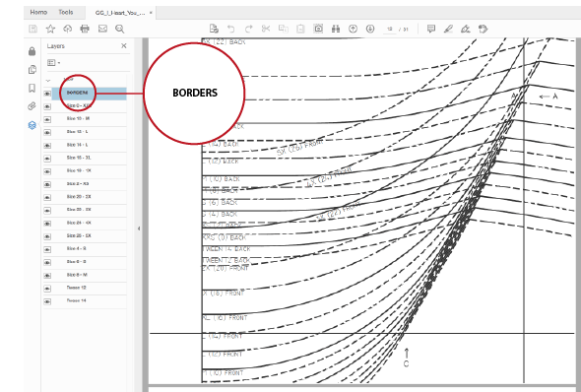Screen dimensions: 581x392
Task: Click the email envelope icon
Action: pyautogui.click(x=102, y=29)
